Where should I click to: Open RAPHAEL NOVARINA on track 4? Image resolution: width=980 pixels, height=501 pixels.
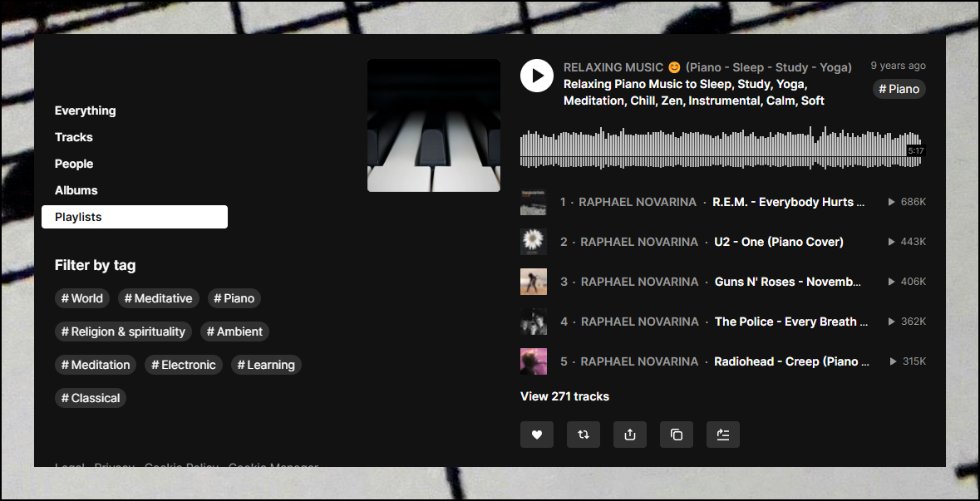pos(639,322)
